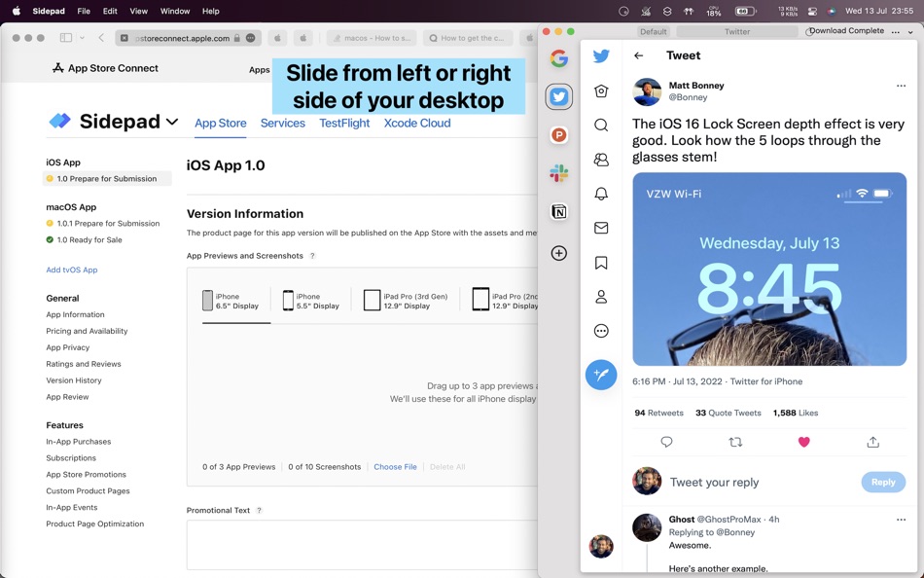
Task: Go to Twitter Home icon
Action: click(x=601, y=90)
